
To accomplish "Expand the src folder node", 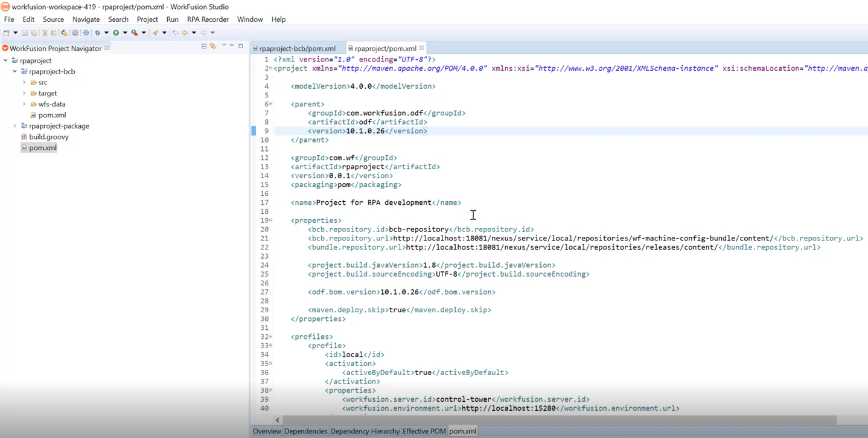I will point(24,82).
